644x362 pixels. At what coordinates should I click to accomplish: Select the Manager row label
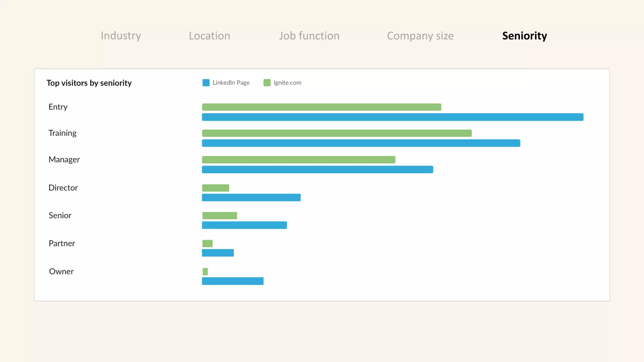click(64, 160)
